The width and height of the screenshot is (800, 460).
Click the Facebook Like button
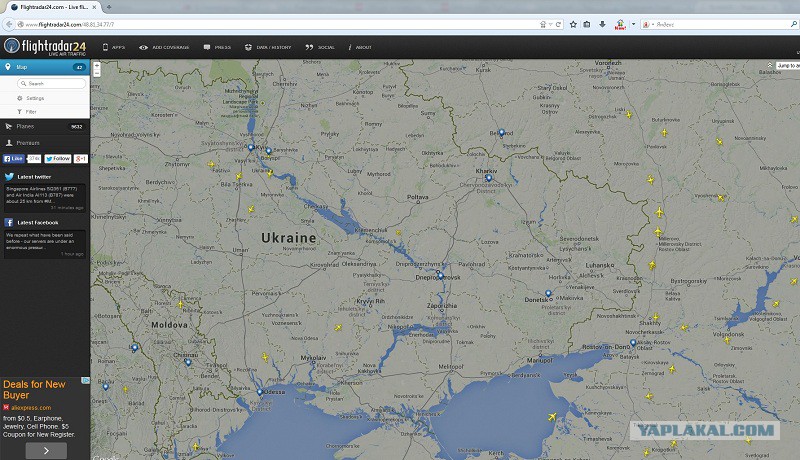click(x=14, y=159)
